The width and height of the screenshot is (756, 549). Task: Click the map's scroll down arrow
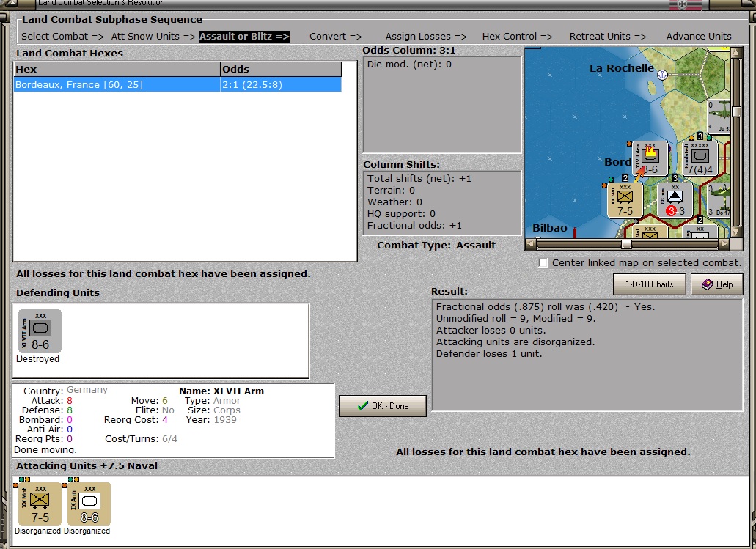[x=736, y=232]
